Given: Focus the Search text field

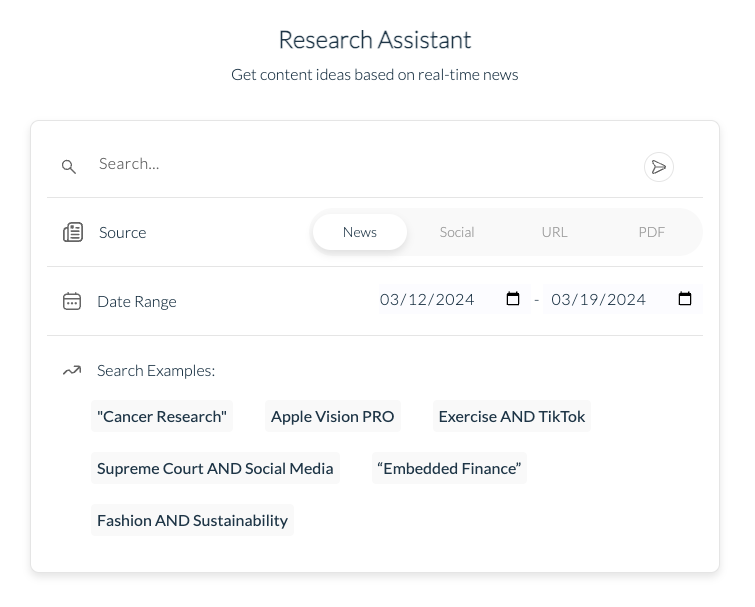Looking at the screenshot, I should (x=360, y=164).
